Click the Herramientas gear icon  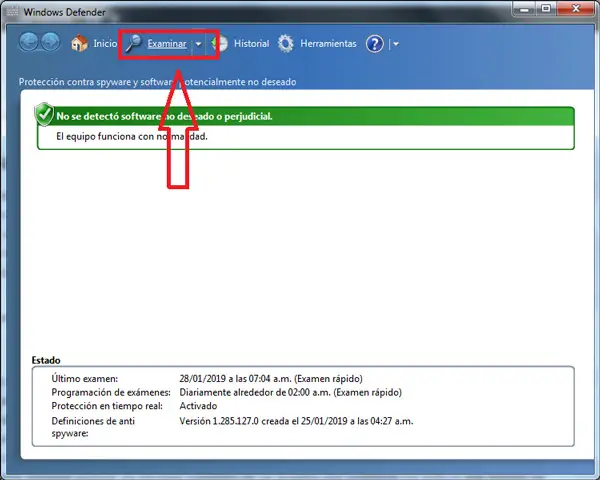click(285, 44)
